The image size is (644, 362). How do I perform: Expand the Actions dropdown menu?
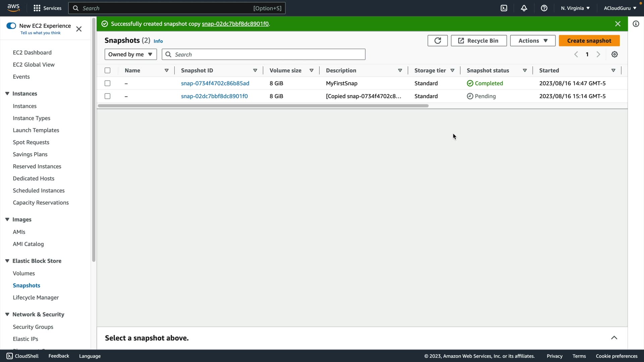[x=532, y=41]
